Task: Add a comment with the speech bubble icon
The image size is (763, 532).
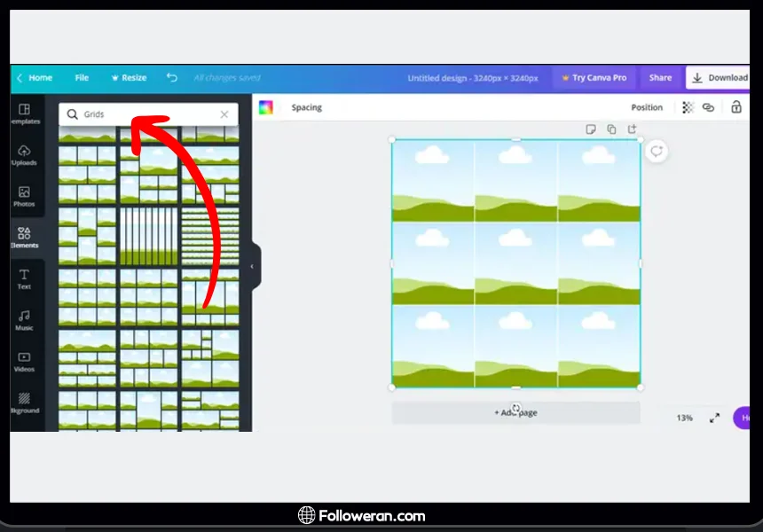Action: point(656,152)
